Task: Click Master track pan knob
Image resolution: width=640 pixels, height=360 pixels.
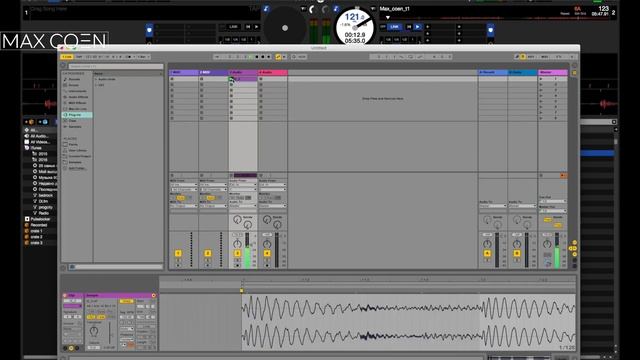Action: point(547,244)
